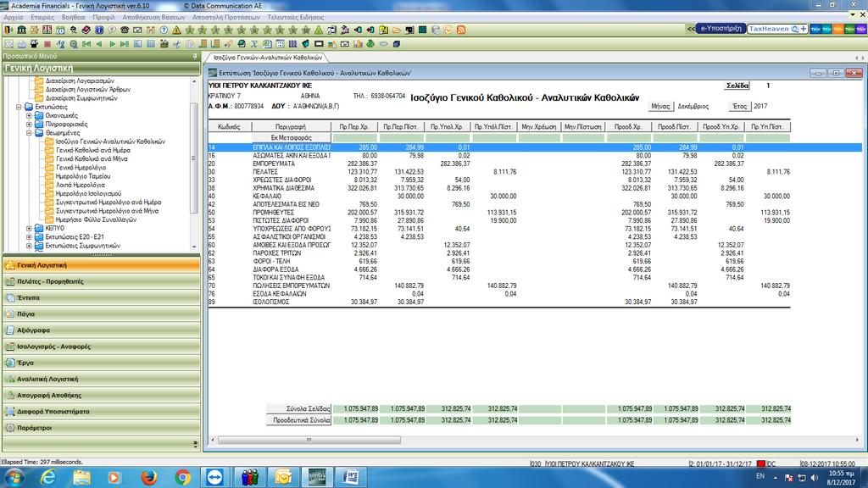Click the tree panel vertical scrollbar

click(194, 158)
